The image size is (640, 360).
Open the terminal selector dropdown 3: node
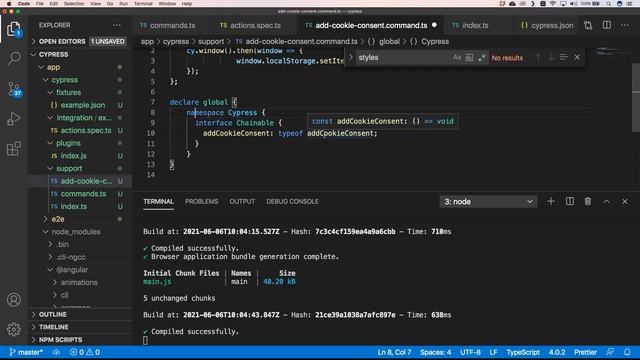488,202
